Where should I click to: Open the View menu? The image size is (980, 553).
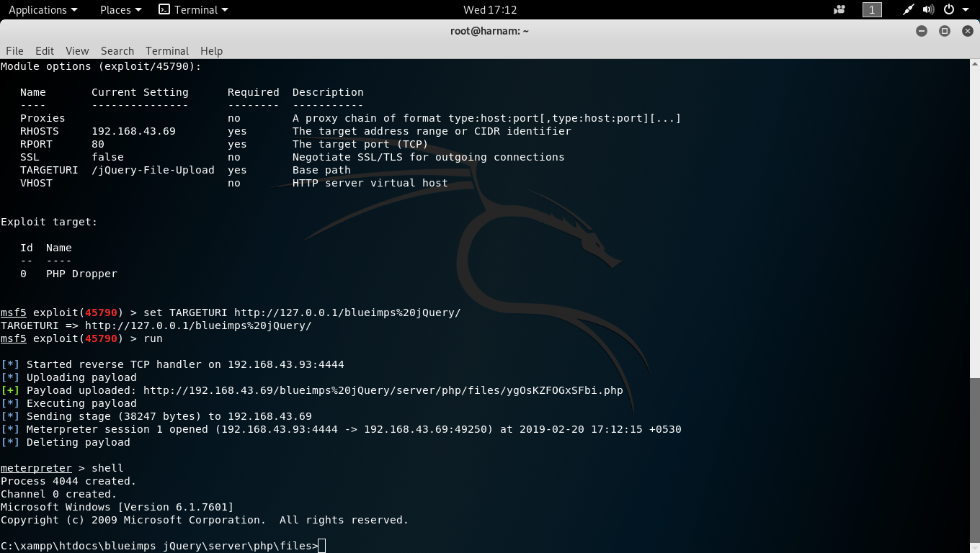pyautogui.click(x=77, y=50)
